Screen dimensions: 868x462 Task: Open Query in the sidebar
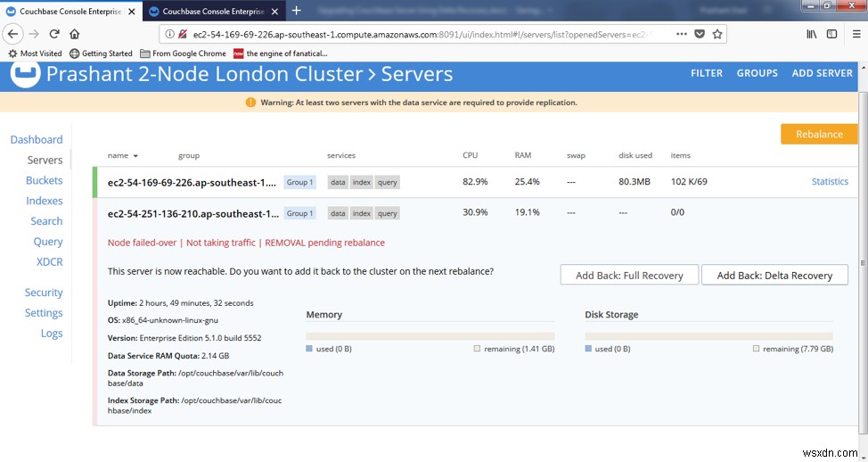(x=47, y=242)
